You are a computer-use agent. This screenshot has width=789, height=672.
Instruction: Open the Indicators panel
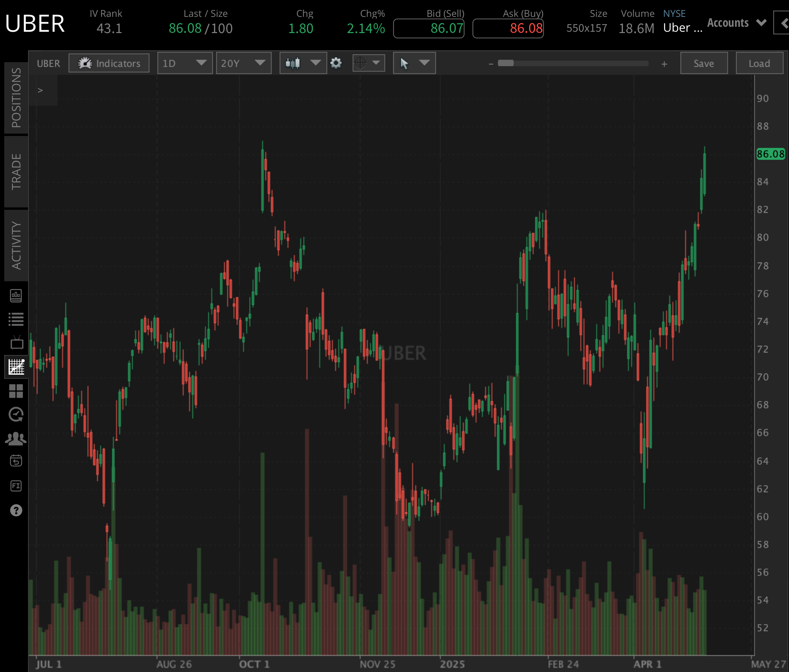[x=109, y=63]
